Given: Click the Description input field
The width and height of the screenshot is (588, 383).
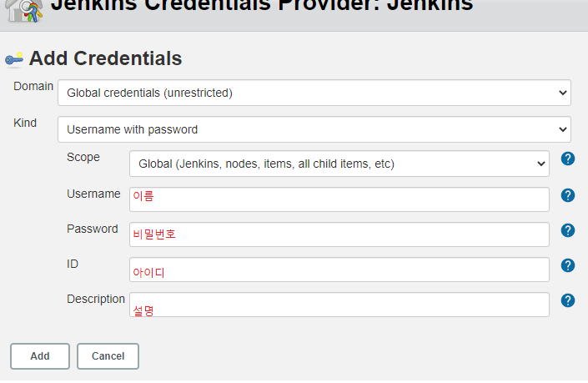Looking at the screenshot, I should (x=339, y=305).
